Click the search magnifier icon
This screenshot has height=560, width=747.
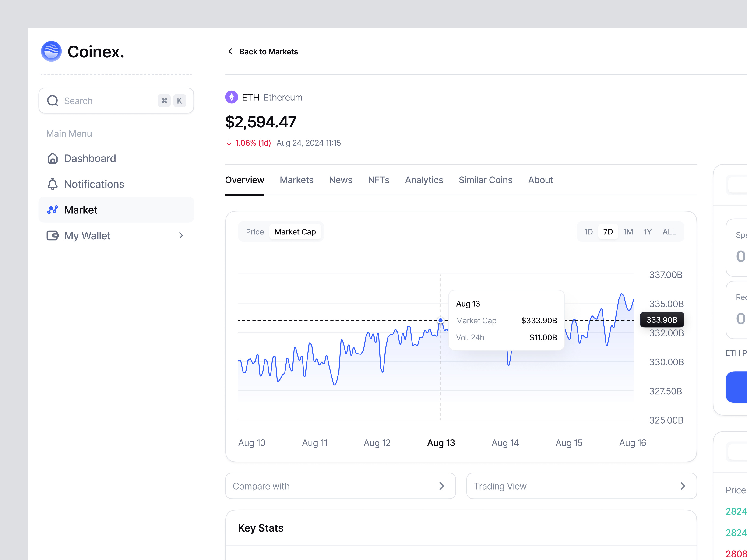point(53,101)
